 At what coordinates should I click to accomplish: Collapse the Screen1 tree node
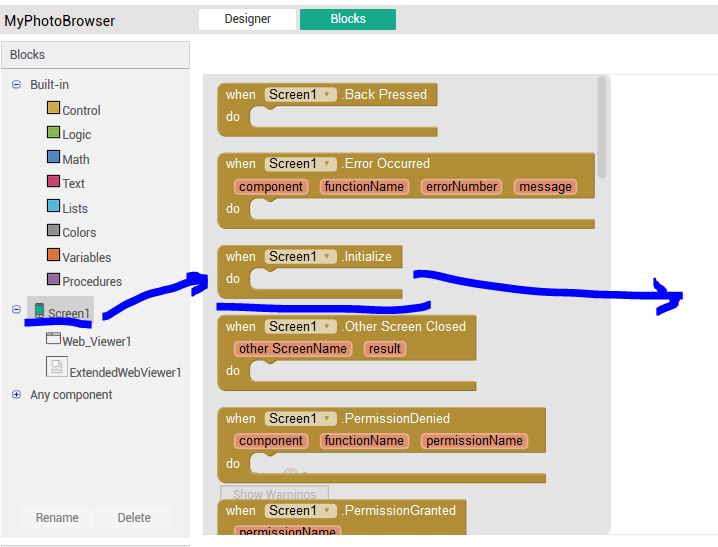[16, 309]
